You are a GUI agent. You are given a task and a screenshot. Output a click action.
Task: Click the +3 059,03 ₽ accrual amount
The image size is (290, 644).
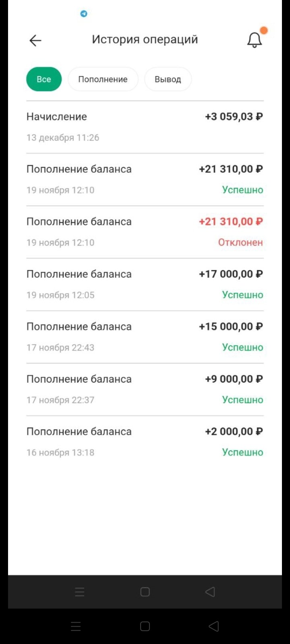234,117
